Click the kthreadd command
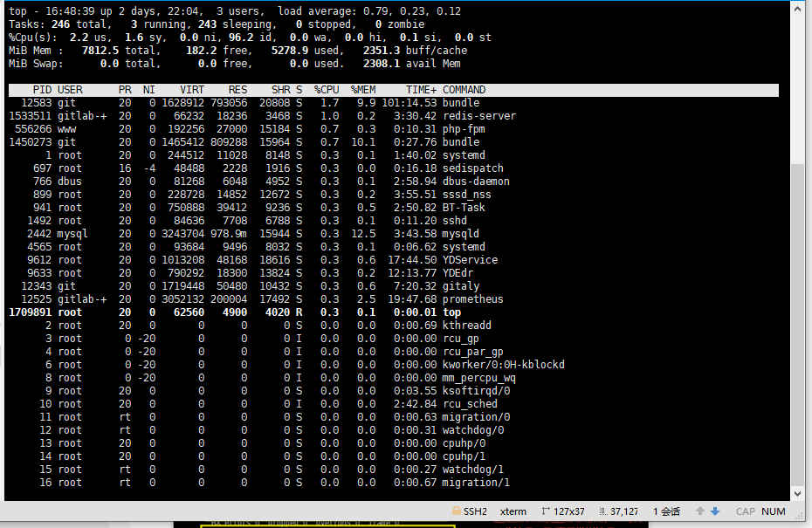The height and width of the screenshot is (528, 812). tap(466, 325)
